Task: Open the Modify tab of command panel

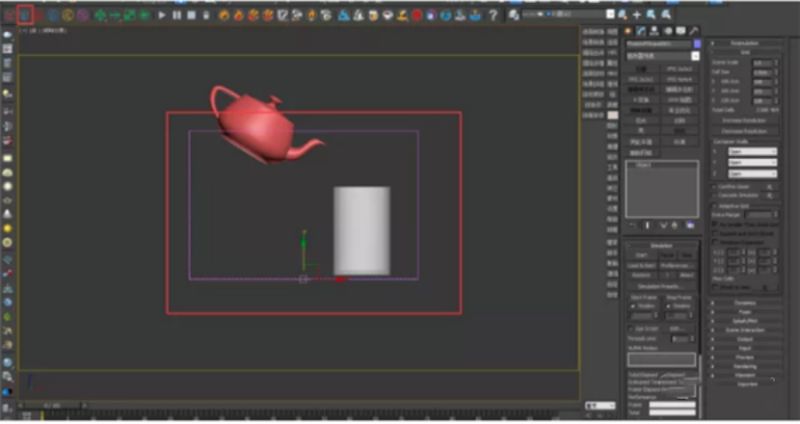Action: point(641,31)
